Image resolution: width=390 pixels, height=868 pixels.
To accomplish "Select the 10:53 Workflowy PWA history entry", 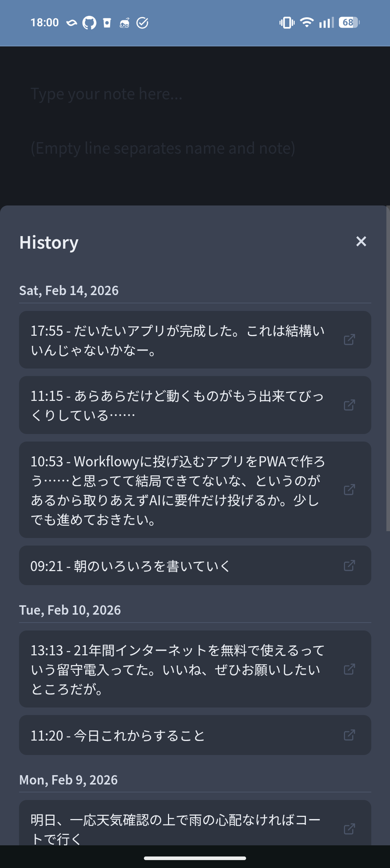I will point(178,490).
